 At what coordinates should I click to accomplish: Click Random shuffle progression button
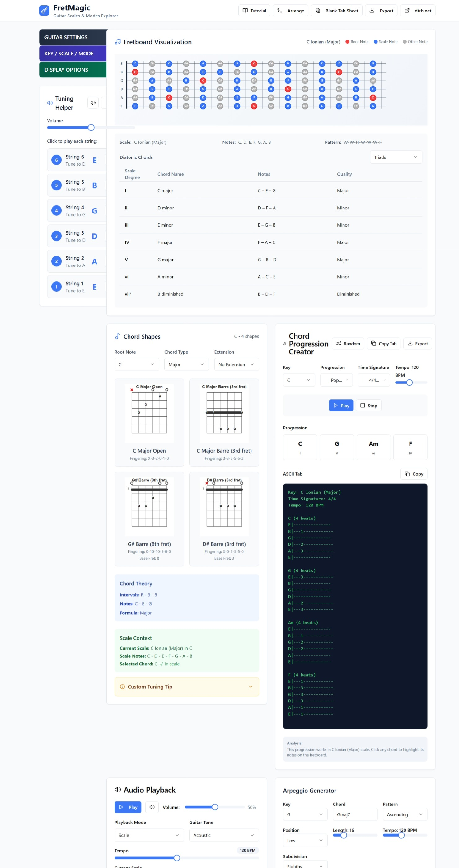click(348, 343)
